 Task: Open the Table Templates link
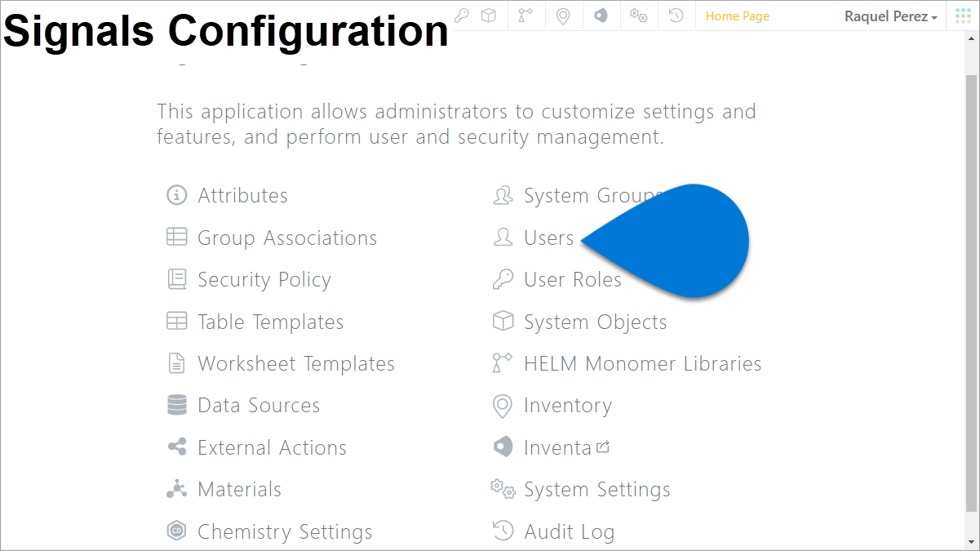coord(271,322)
